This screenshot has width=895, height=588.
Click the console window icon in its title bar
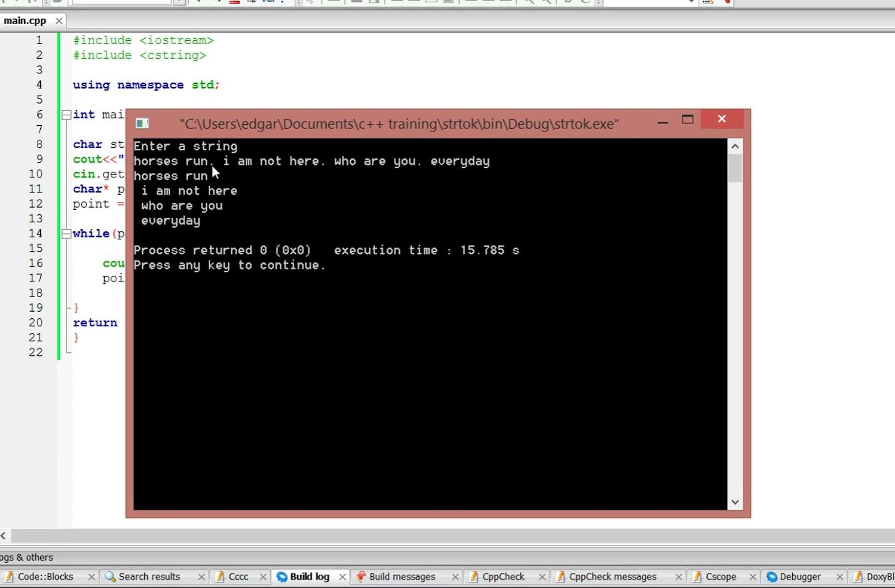click(x=142, y=123)
